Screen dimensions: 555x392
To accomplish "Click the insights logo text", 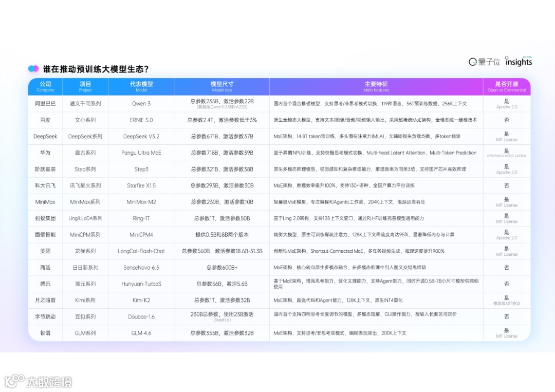I will (x=518, y=62).
